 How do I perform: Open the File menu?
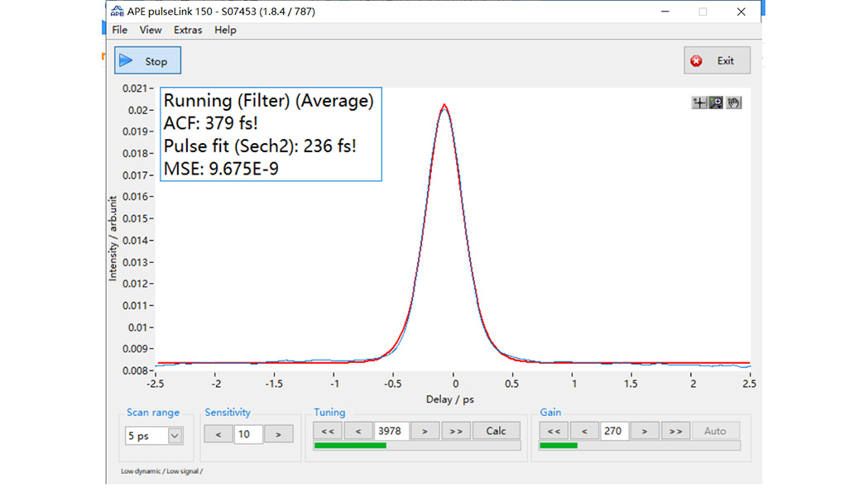[120, 30]
